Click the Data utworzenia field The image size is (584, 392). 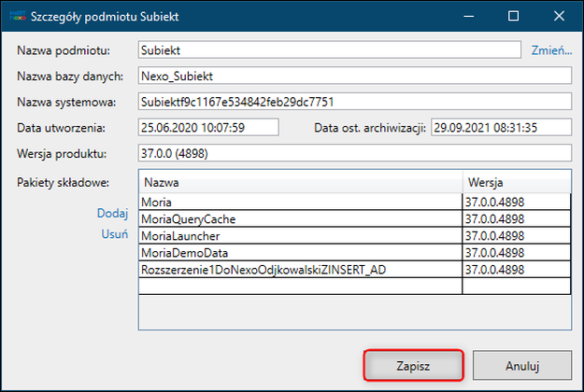[x=208, y=128]
